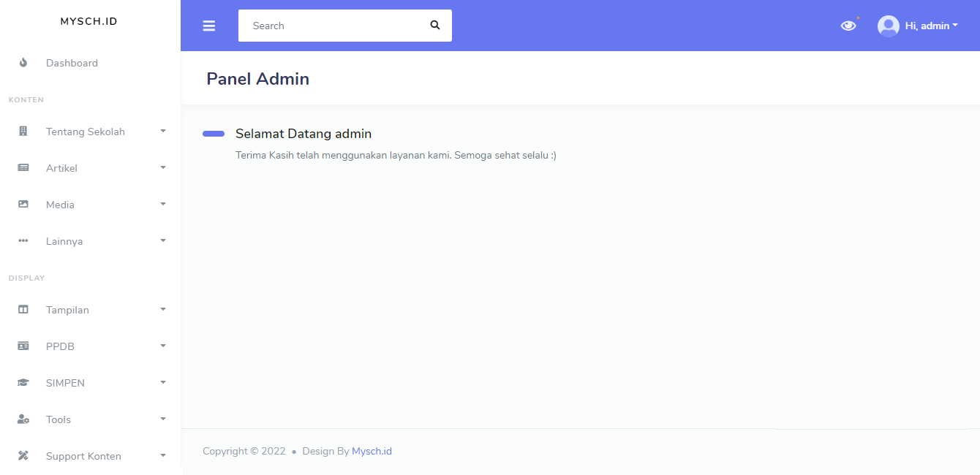Image resolution: width=980 pixels, height=475 pixels.
Task: Select Tentang Sekolah menu label
Action: 86,132
